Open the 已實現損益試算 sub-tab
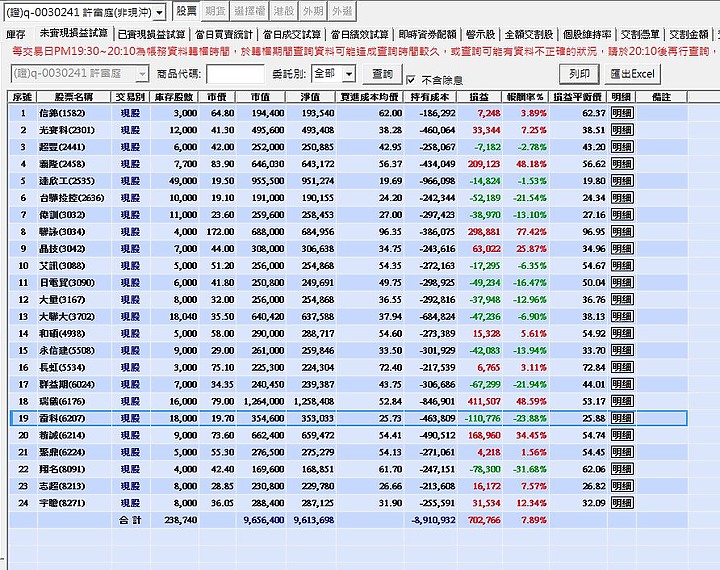The image size is (720, 570). coord(152,34)
